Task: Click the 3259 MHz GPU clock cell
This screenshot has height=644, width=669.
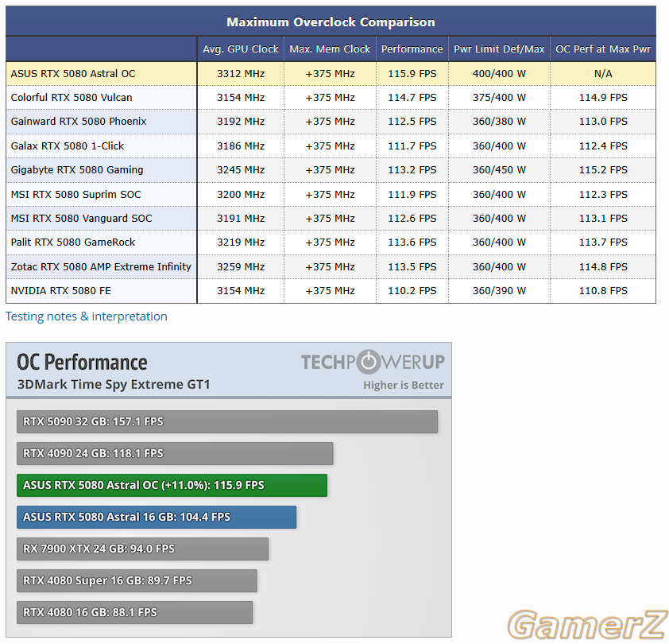Action: (x=241, y=267)
